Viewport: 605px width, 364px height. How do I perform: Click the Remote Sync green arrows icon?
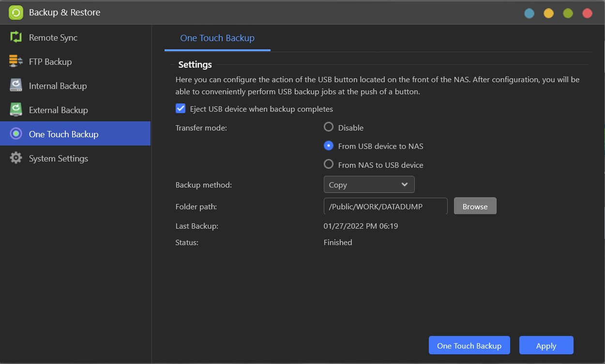coord(16,37)
